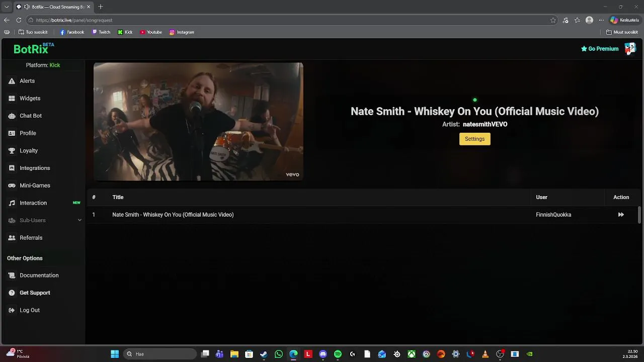This screenshot has width=644, height=362.
Task: Click the Go Premium link
Action: coord(600,49)
